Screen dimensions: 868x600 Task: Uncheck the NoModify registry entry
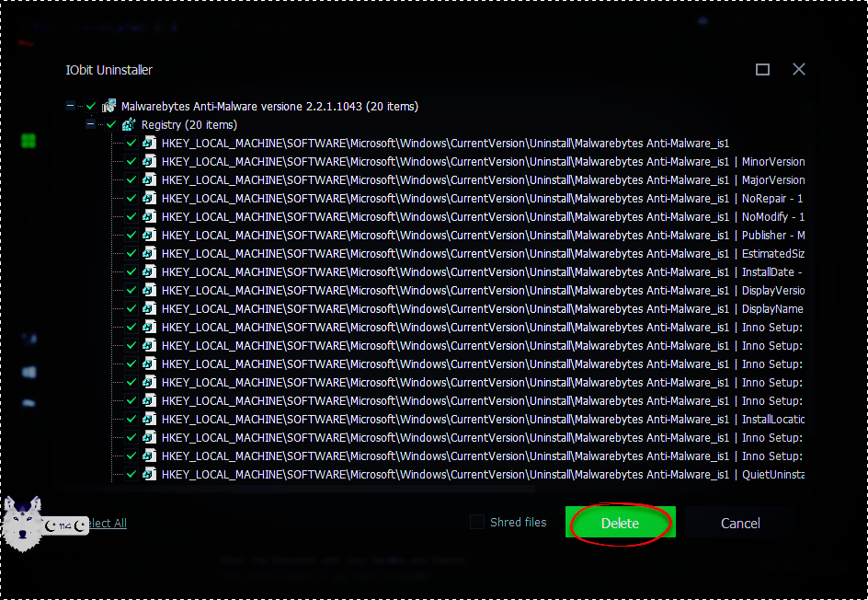131,216
